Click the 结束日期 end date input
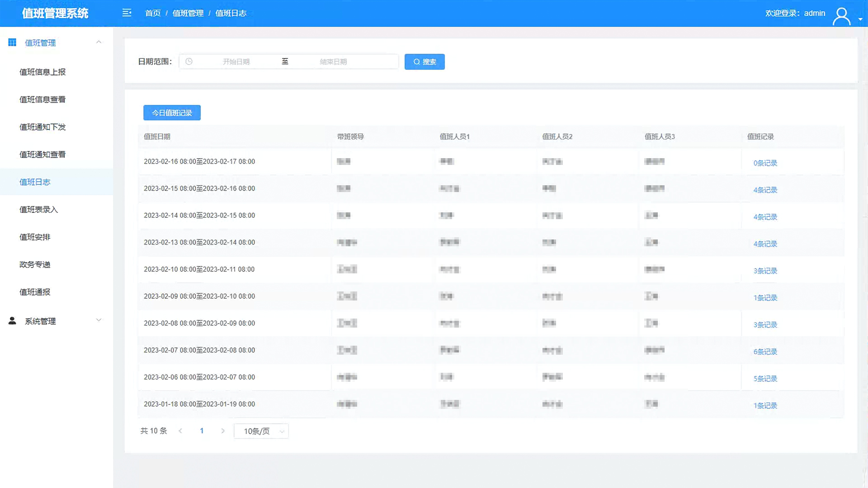The image size is (868, 488). coord(333,61)
